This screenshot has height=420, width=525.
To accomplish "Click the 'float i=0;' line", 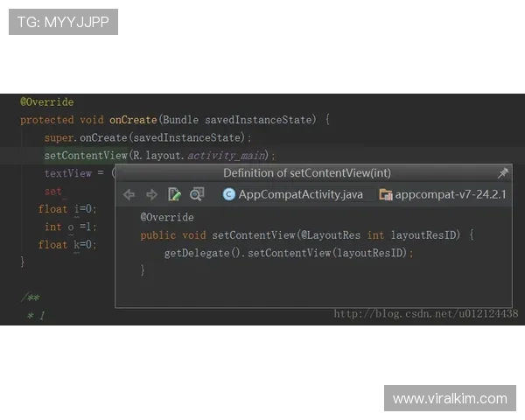I will coord(67,209).
